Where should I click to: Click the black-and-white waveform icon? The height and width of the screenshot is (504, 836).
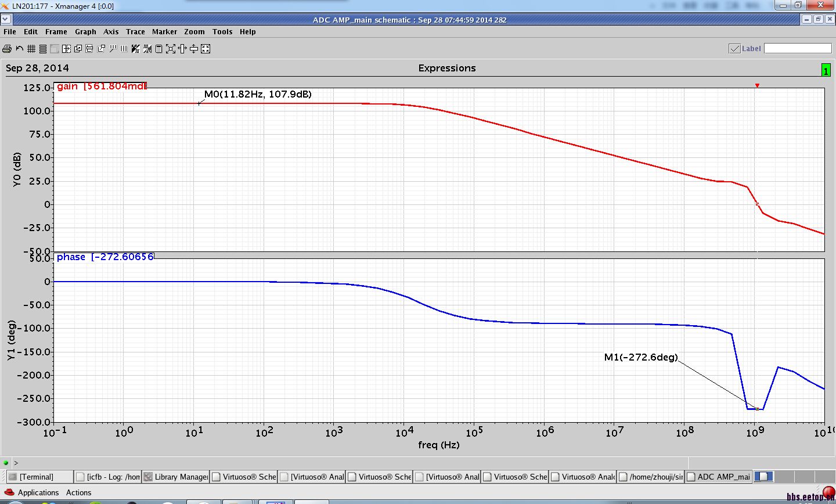[x=135, y=49]
